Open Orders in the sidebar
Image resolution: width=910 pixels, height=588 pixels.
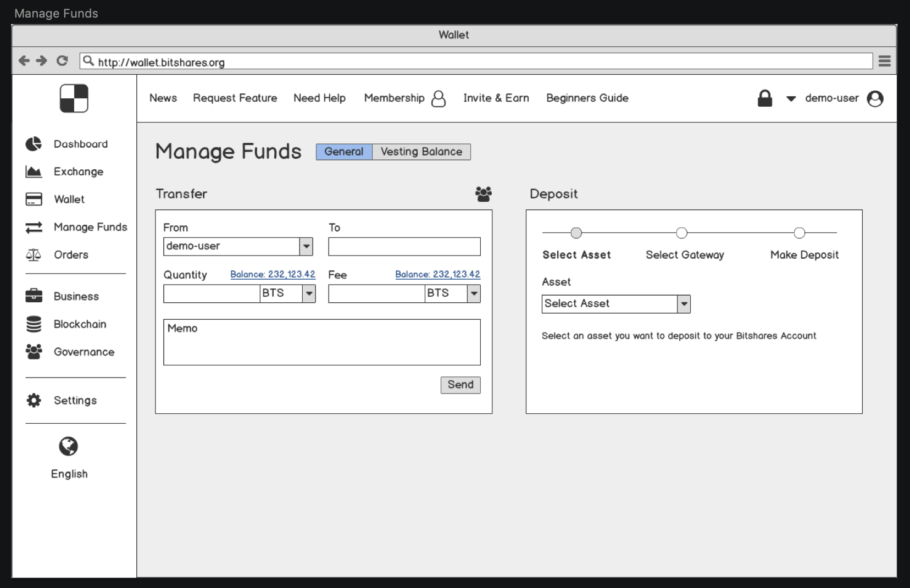click(x=71, y=254)
